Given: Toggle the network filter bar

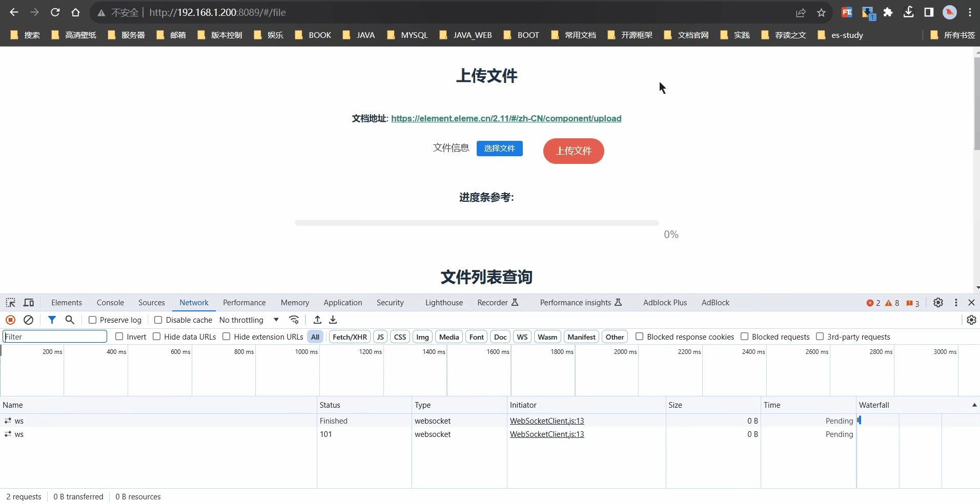Looking at the screenshot, I should tap(52, 320).
